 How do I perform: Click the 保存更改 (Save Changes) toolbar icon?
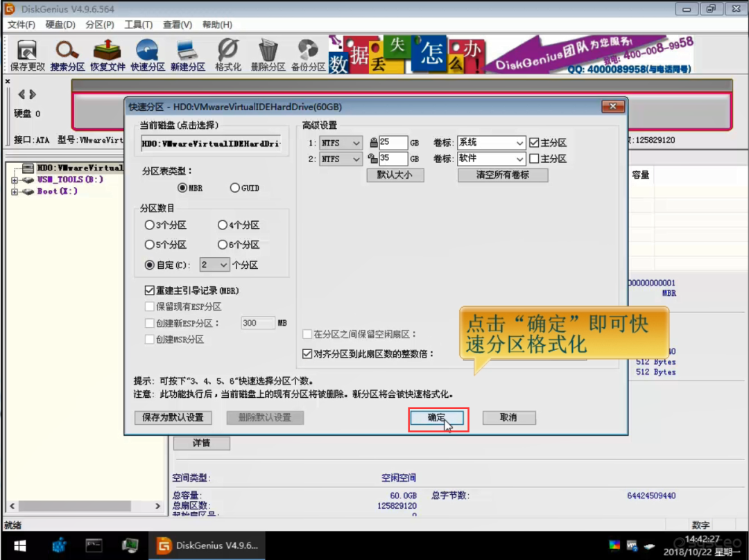point(27,55)
